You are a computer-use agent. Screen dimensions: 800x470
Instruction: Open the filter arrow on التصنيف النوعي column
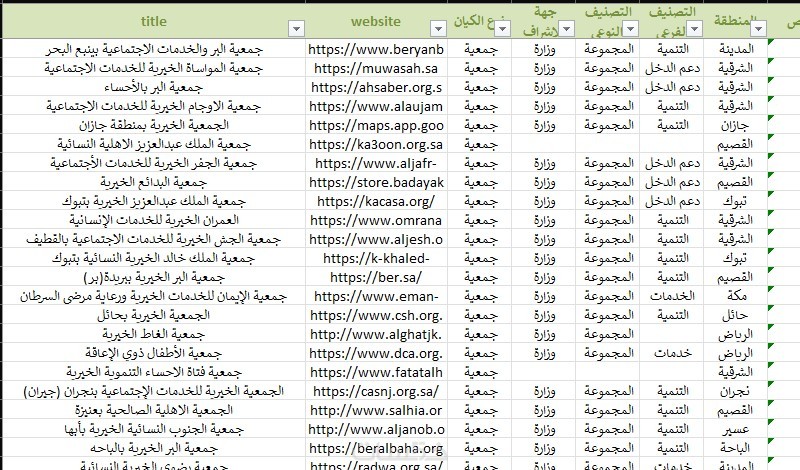[x=631, y=29]
